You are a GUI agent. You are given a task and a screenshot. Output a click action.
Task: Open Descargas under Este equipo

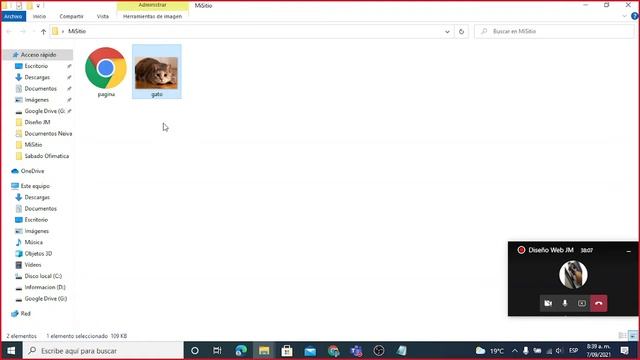37,197
